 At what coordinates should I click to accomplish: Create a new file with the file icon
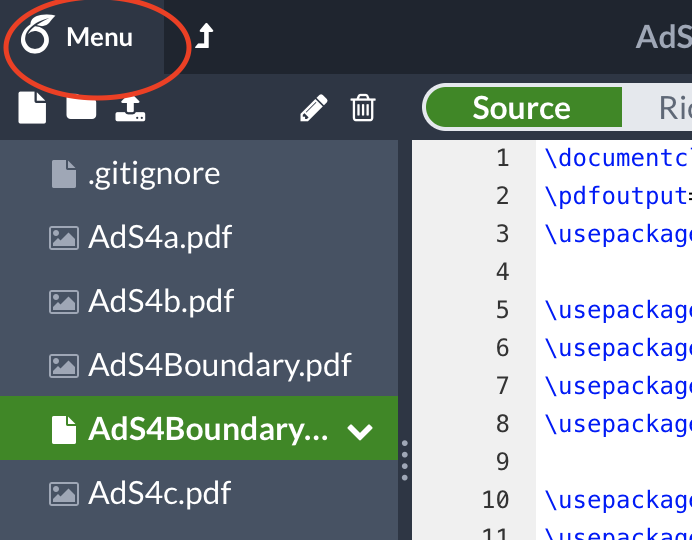pos(32,107)
